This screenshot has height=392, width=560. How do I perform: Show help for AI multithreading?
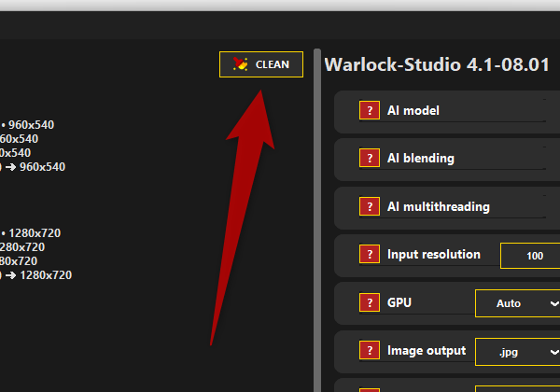pos(370,207)
